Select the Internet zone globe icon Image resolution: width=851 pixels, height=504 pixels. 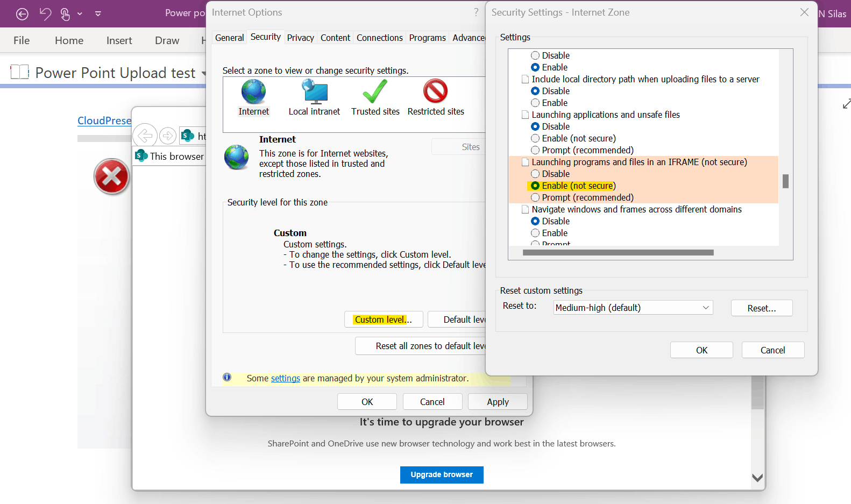click(253, 91)
